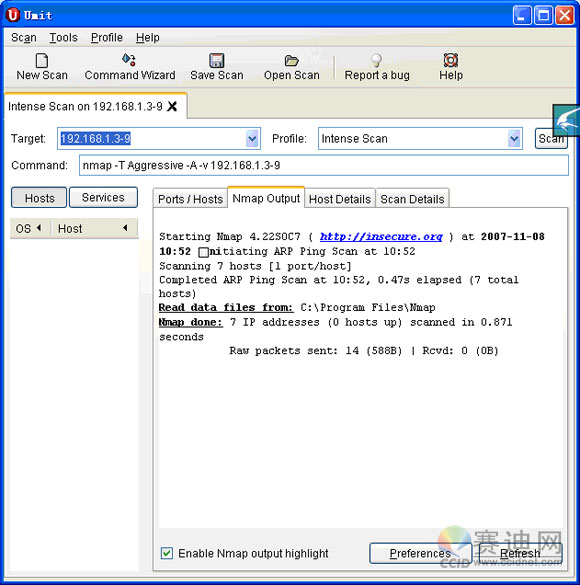Click the "Nmap done:" output text

tap(191, 322)
